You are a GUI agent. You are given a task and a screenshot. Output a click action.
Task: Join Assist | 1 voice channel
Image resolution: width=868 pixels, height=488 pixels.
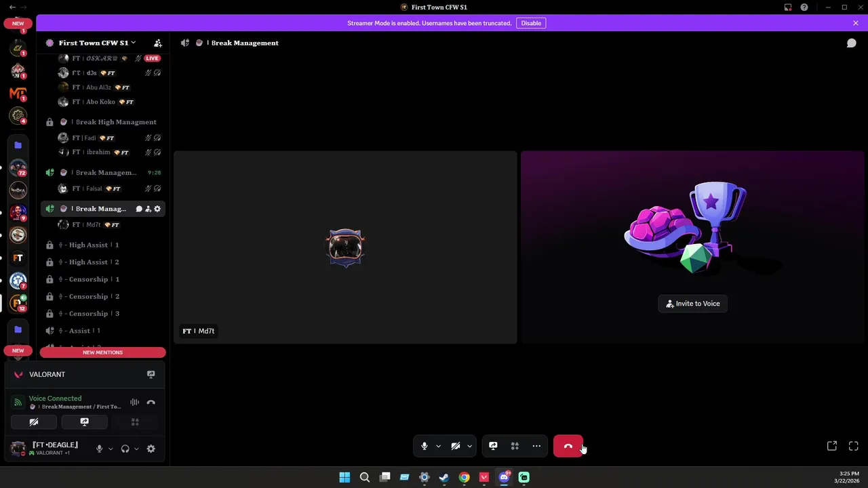[102, 331]
